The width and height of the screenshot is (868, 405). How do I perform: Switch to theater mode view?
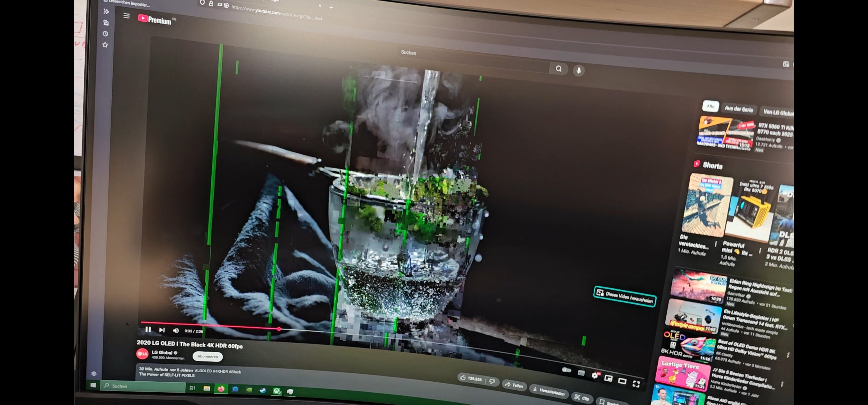[622, 381]
